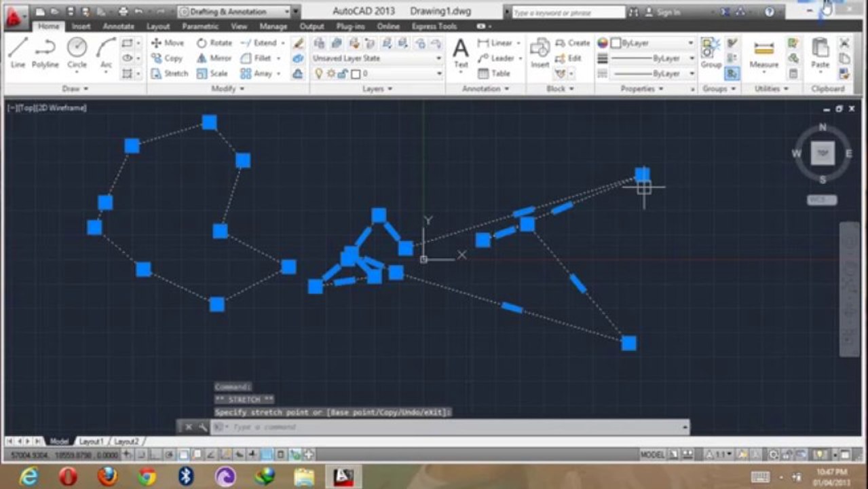Viewport: 868px width, 489px height.
Task: Activate the Move command in Modify panel
Action: pos(168,43)
